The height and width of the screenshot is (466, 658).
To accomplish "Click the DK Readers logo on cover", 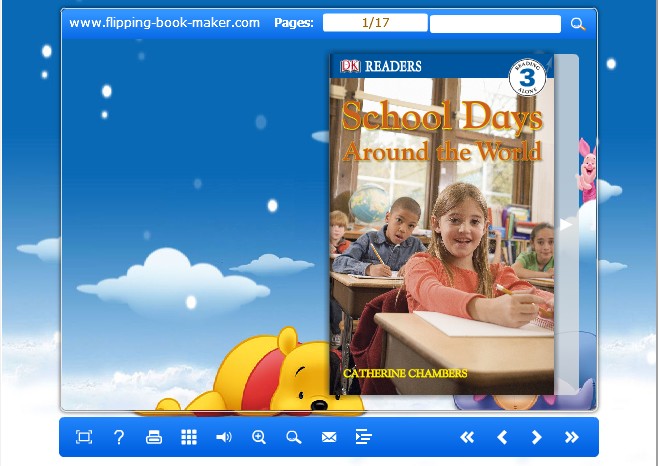I will click(x=381, y=66).
